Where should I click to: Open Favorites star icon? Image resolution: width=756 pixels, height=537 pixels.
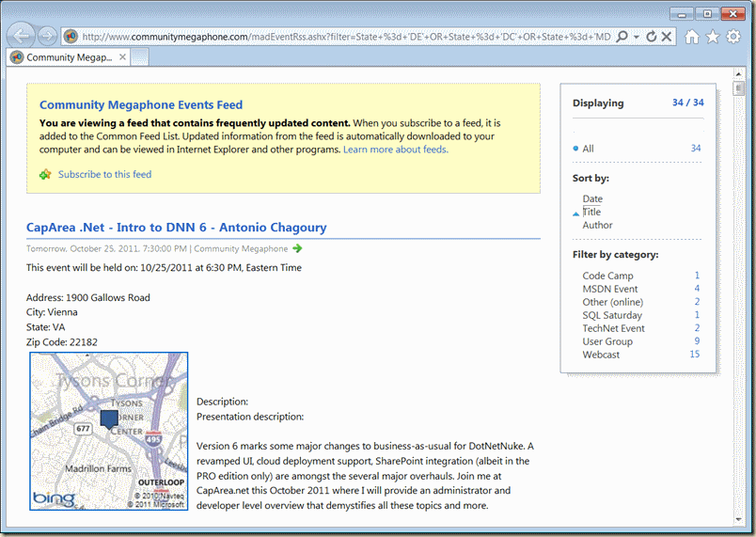[713, 37]
